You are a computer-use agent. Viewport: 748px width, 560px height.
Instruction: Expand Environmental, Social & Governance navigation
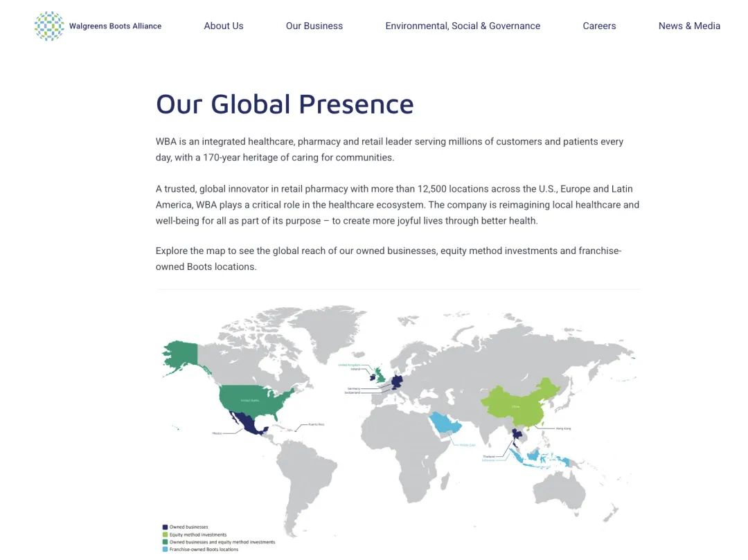pos(463,26)
